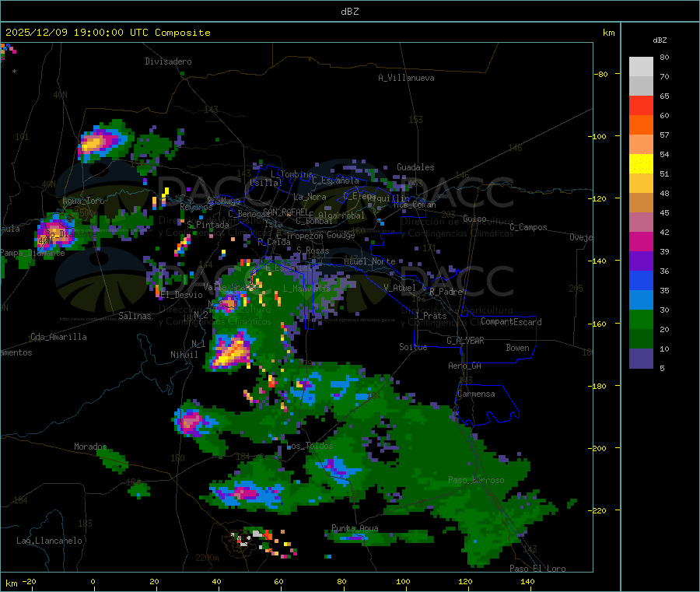
Task: Click the red 65 dBZ legend swatch
Action: [641, 105]
